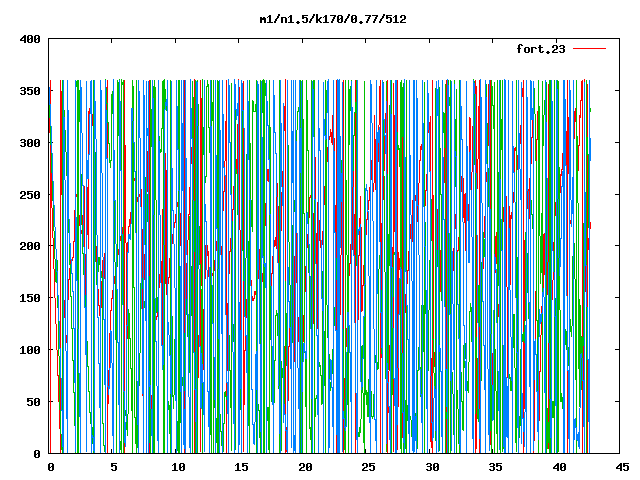640x480 pixels.
Task: Click x-axis label 15
Action: point(241,467)
